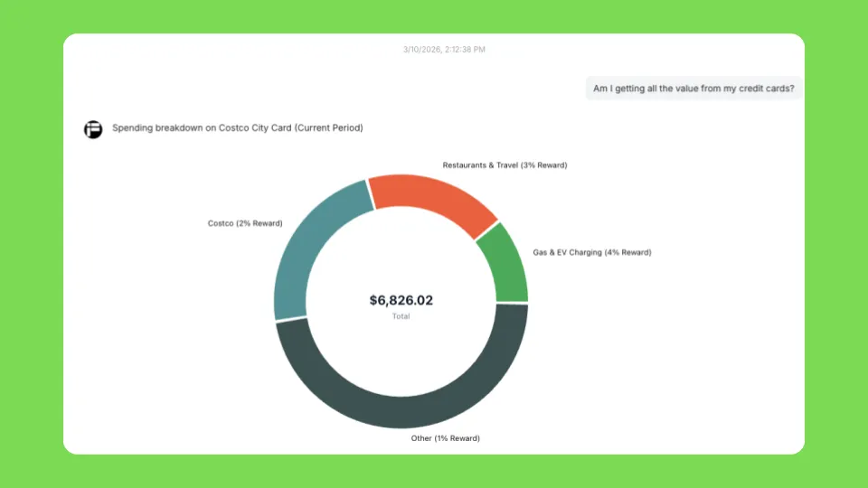Select the orange Restaurants & Travel chart segment
Image resolution: width=868 pixels, height=488 pixels.
point(435,199)
